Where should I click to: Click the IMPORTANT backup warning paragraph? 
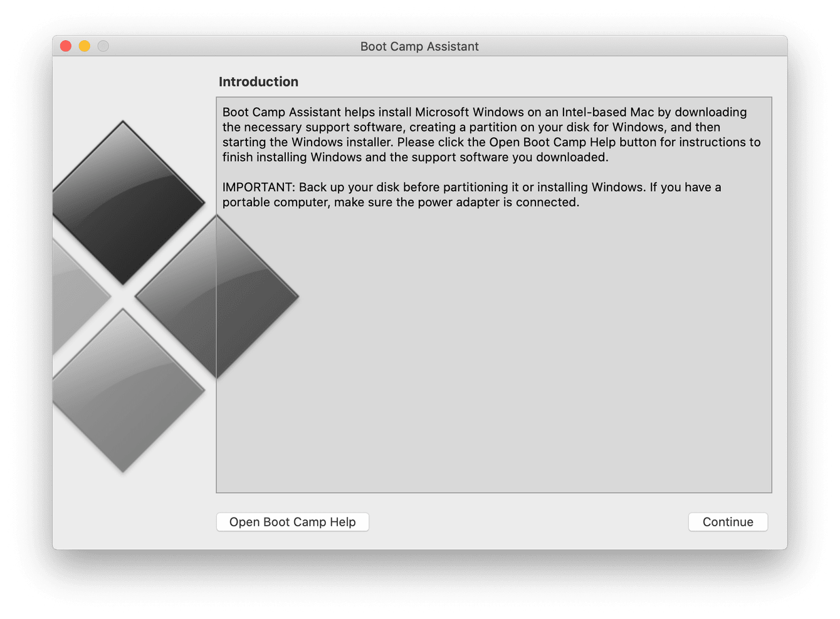pyautogui.click(x=472, y=194)
